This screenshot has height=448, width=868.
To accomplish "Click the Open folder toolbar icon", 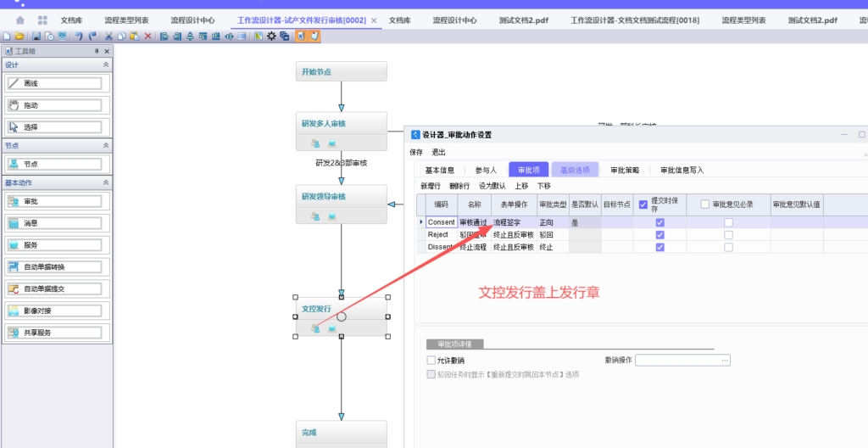I will (19, 36).
